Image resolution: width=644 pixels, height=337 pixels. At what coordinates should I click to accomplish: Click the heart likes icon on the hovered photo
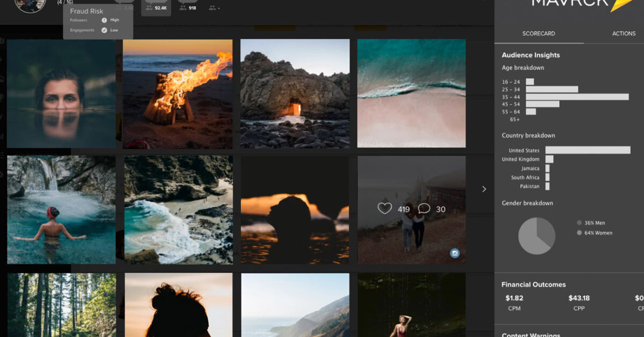[385, 209]
